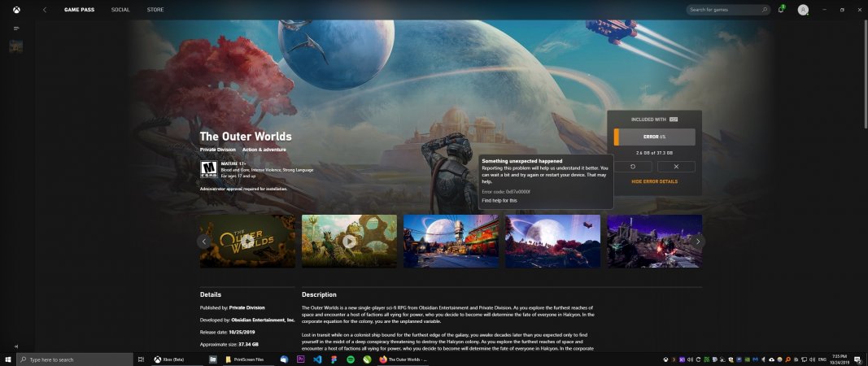
Task: Open the purple night creature screenshot thumbnail
Action: point(654,242)
